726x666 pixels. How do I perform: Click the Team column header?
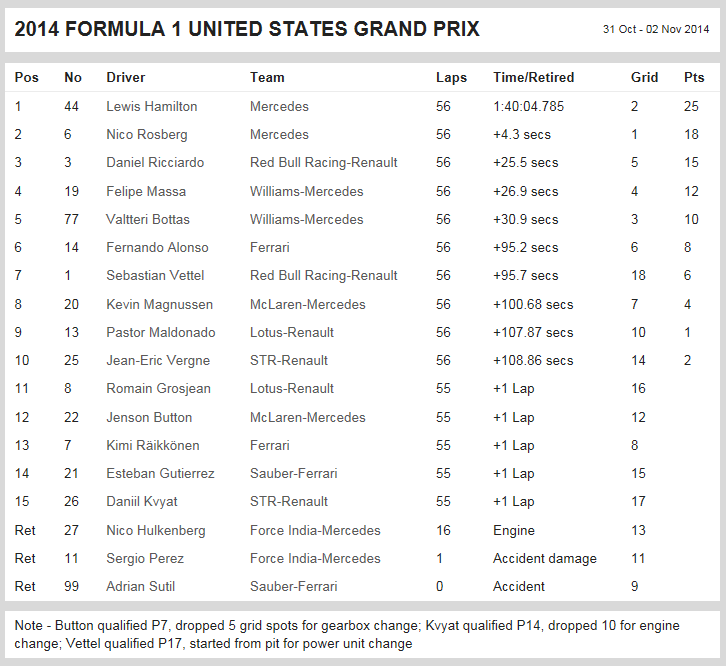click(x=267, y=77)
